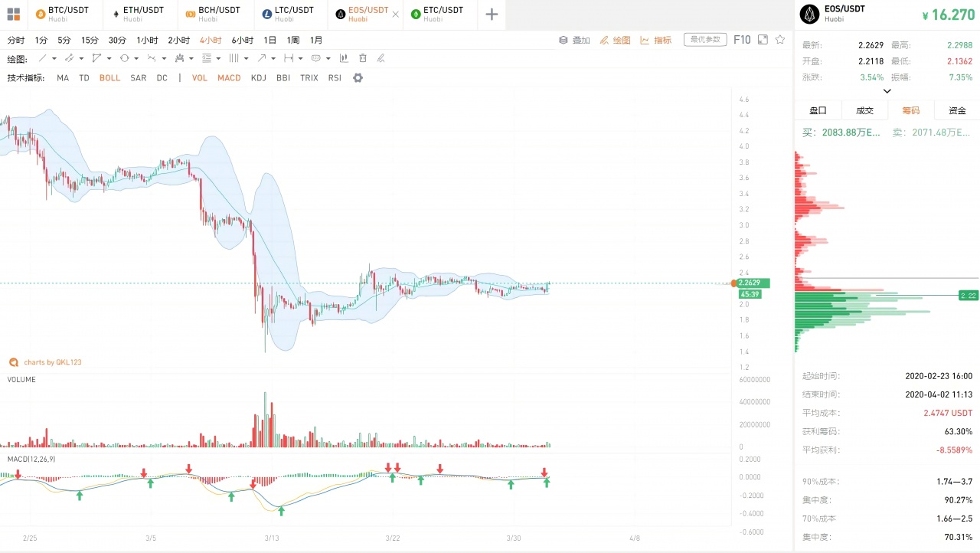This screenshot has height=553, width=980.
Task: Select the vertical lines drawing tool
Action: click(x=234, y=58)
